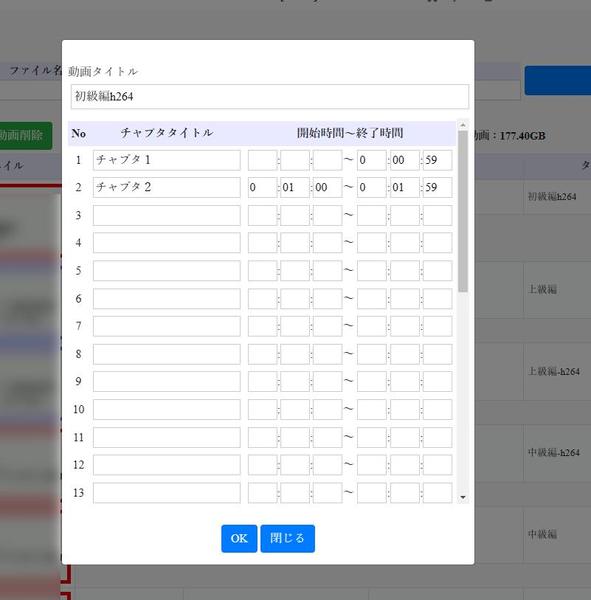Click the chapter list scrollbar thumb
The width and height of the screenshot is (591, 600).
463,212
